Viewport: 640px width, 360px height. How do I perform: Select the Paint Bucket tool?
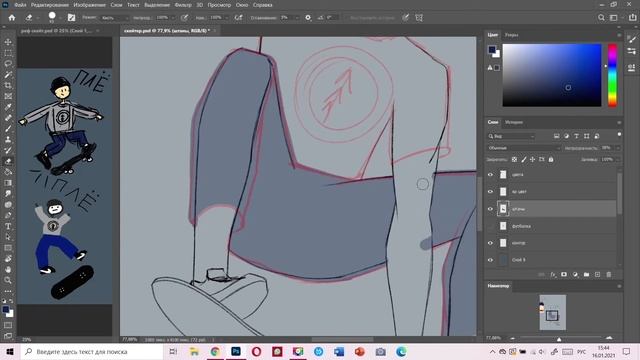click(8, 172)
